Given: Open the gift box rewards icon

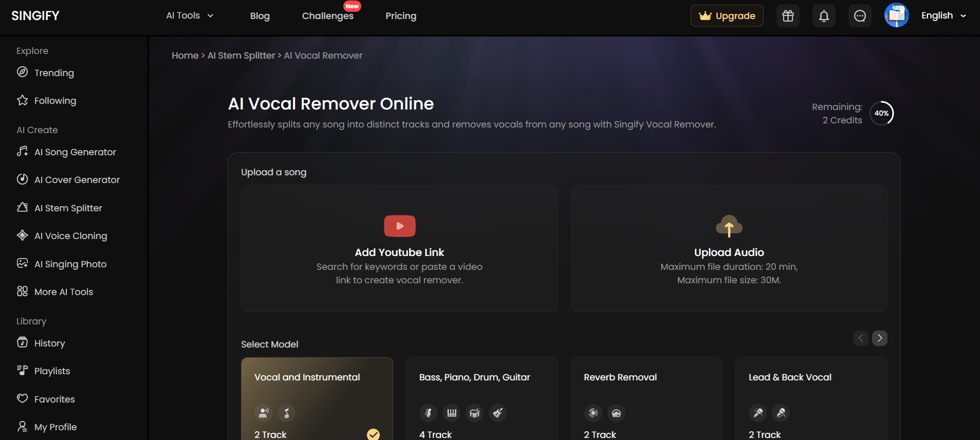Looking at the screenshot, I should (788, 16).
